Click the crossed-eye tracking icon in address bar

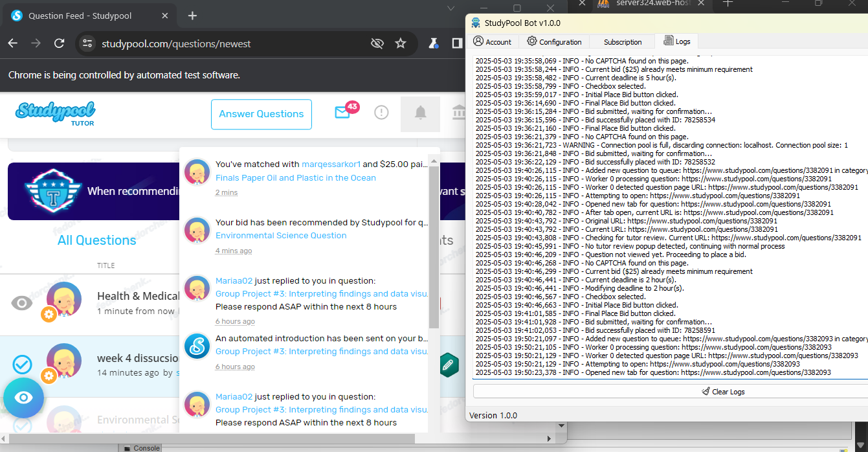(x=377, y=43)
